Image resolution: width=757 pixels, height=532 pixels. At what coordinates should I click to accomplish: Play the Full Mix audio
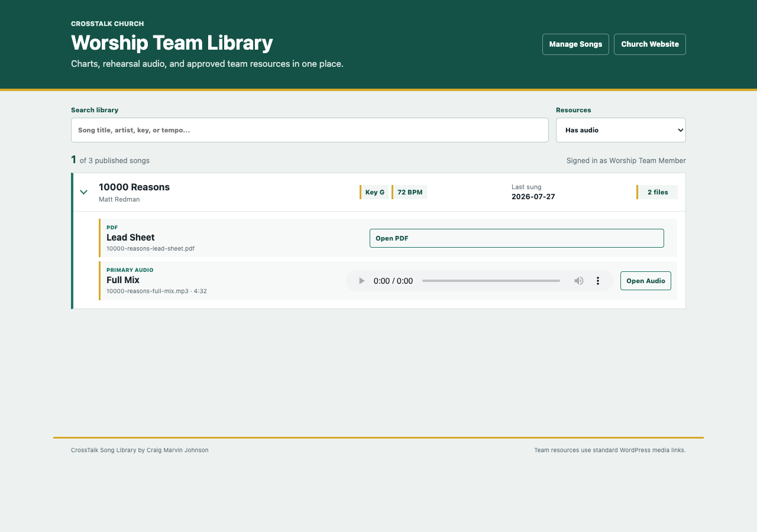362,281
